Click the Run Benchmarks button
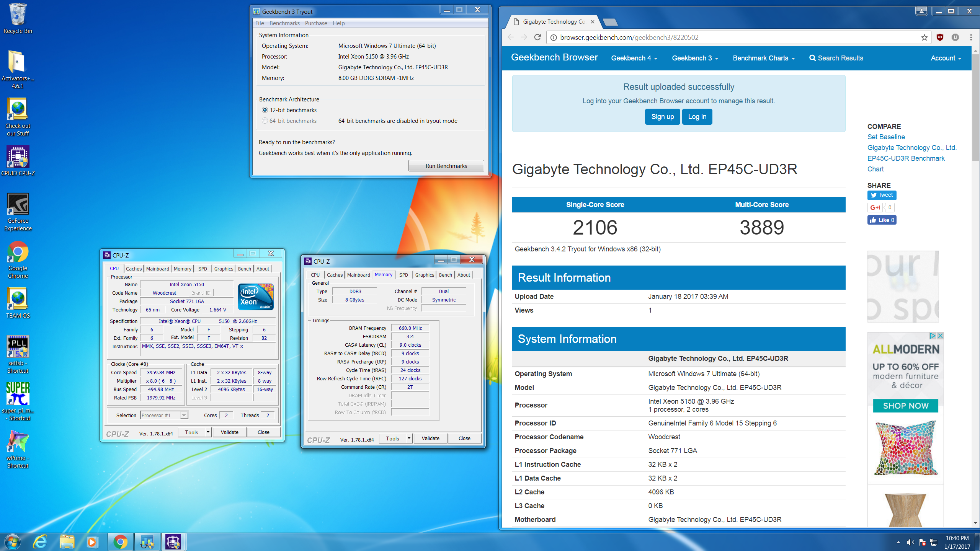The image size is (980, 551). [x=446, y=166]
